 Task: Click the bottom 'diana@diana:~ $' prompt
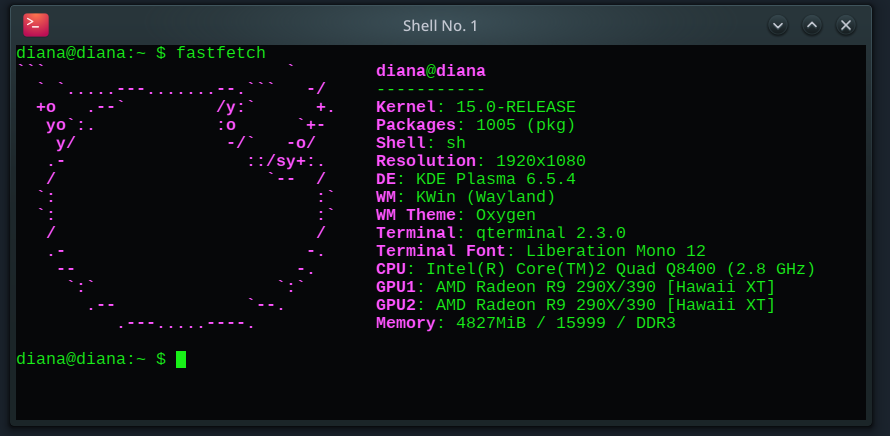click(91, 359)
